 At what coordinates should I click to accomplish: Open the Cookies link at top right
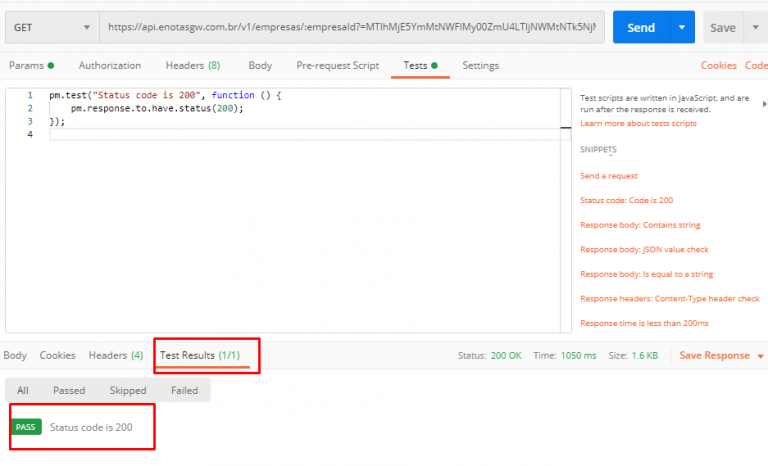pyautogui.click(x=718, y=65)
